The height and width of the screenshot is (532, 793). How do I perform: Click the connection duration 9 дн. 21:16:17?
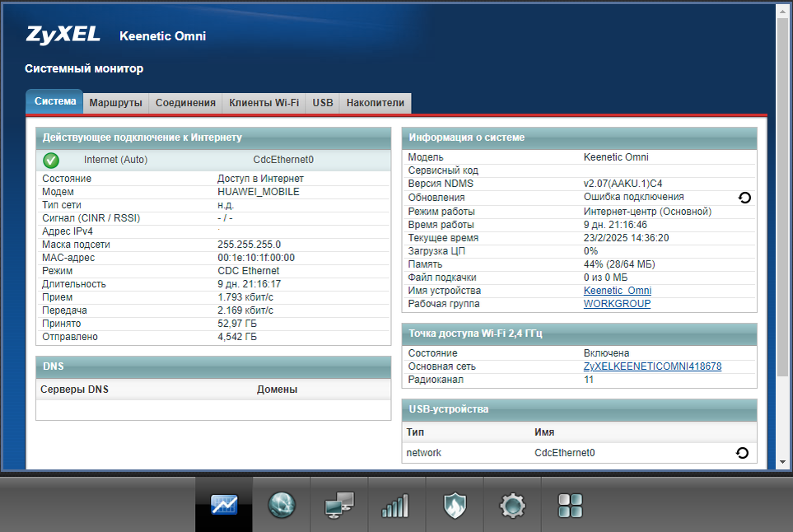tap(249, 284)
